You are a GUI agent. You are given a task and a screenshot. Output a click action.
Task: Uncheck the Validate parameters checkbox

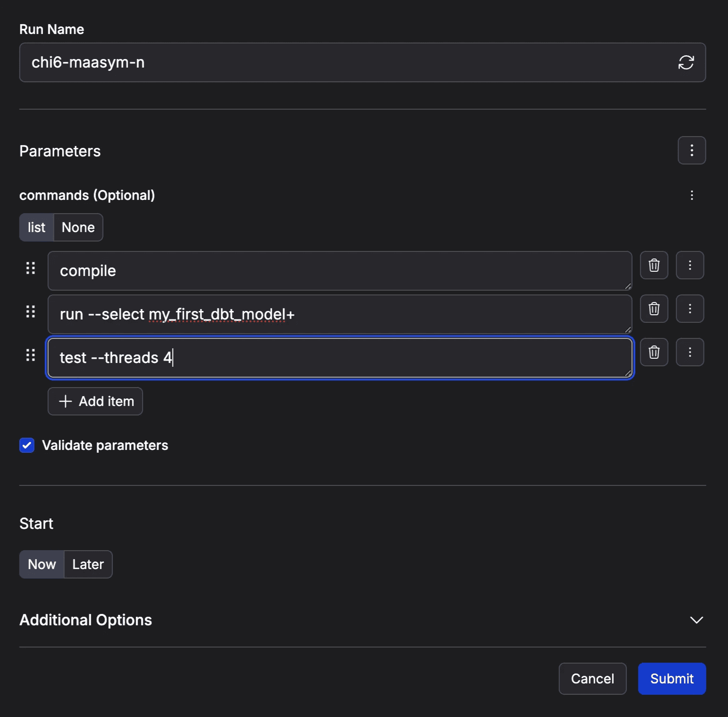[27, 445]
